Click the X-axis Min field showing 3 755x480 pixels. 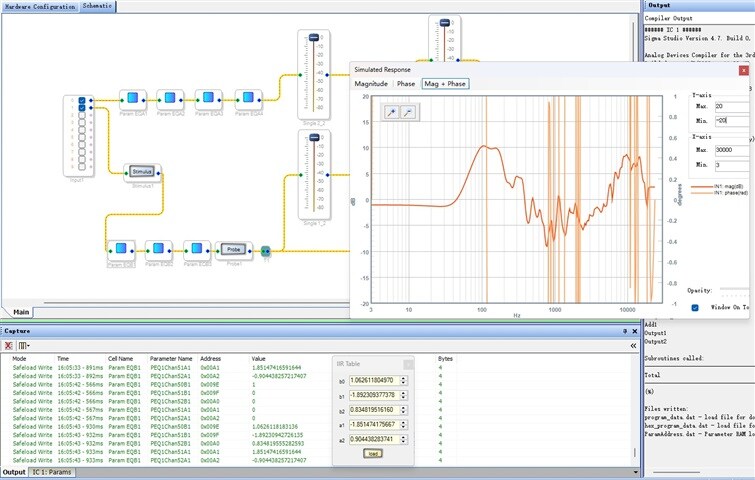(734, 165)
